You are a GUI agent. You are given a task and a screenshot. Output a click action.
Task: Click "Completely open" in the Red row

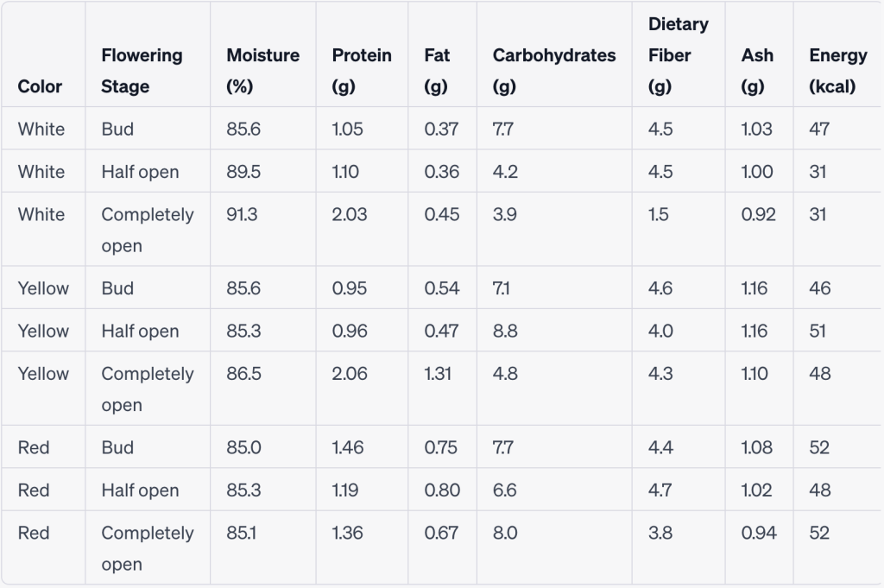[x=147, y=548]
